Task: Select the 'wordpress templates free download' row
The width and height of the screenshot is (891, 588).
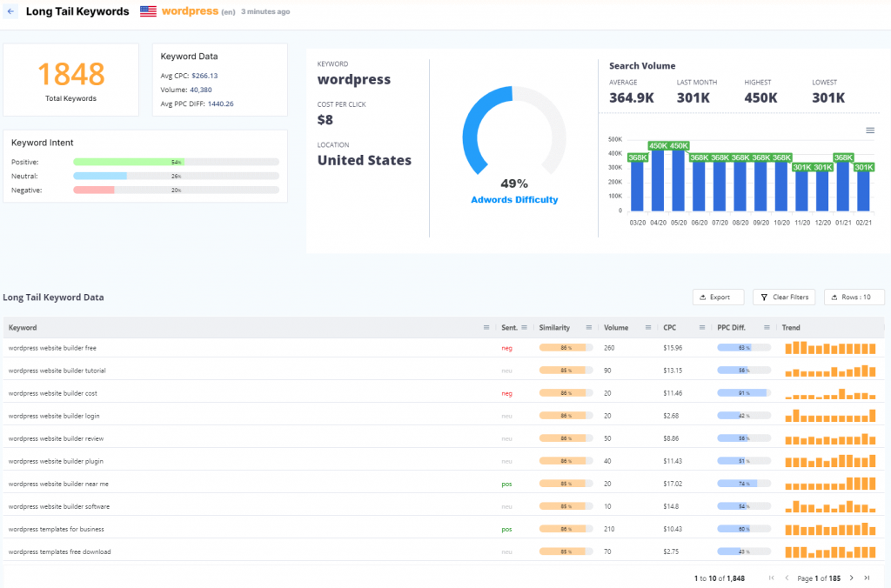Action: [x=443, y=551]
